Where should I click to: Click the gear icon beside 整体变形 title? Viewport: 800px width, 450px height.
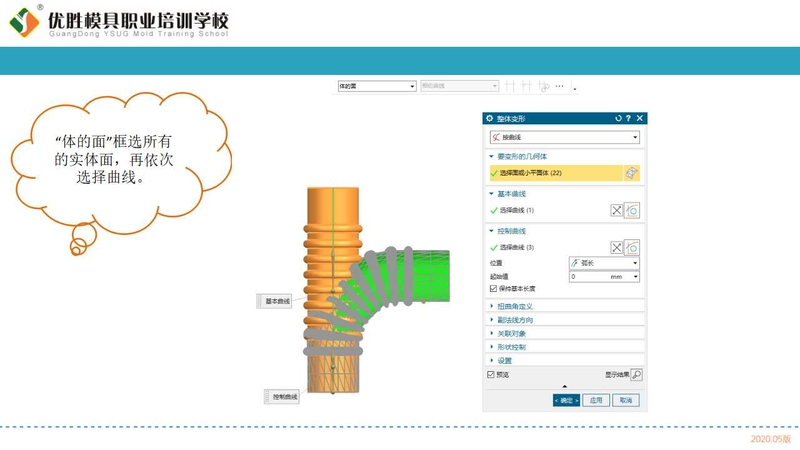tap(490, 118)
